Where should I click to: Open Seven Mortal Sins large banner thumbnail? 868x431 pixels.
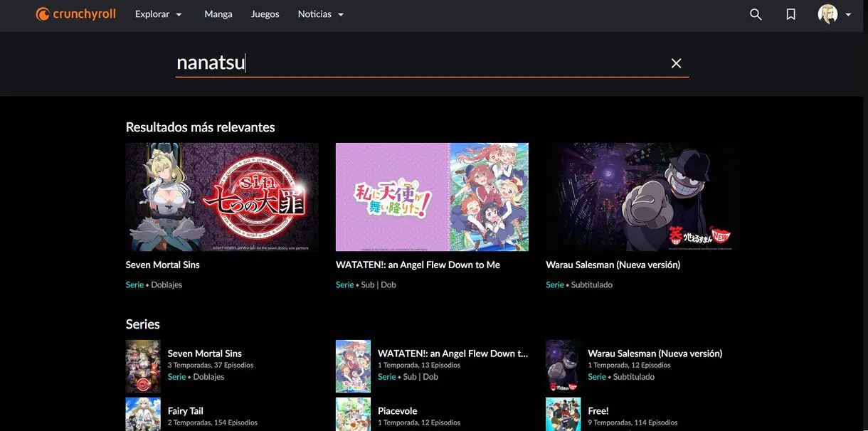222,197
